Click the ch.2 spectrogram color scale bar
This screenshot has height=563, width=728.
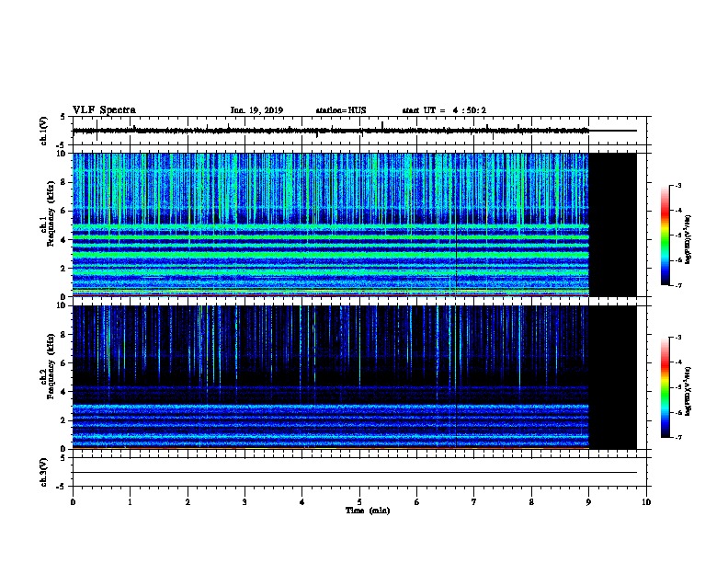(665, 387)
